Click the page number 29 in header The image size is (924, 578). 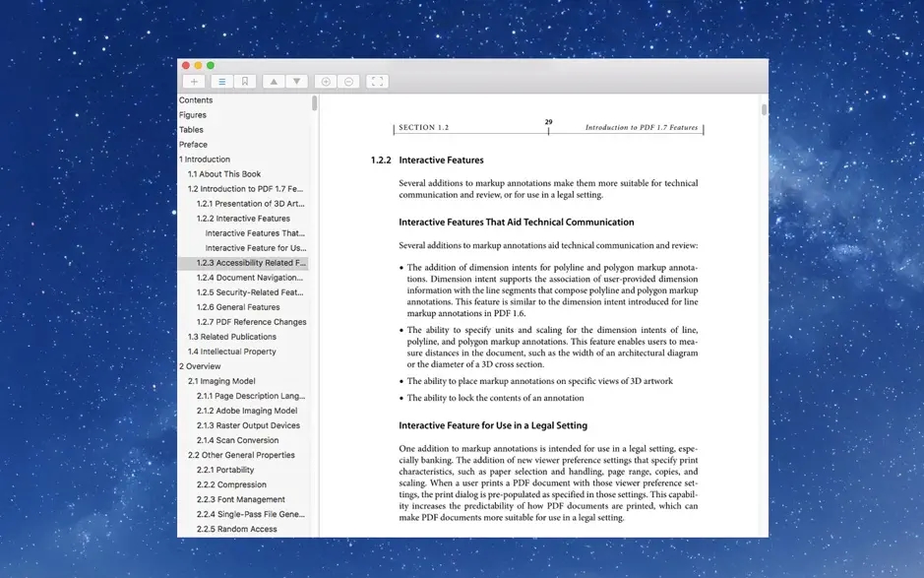pos(549,122)
